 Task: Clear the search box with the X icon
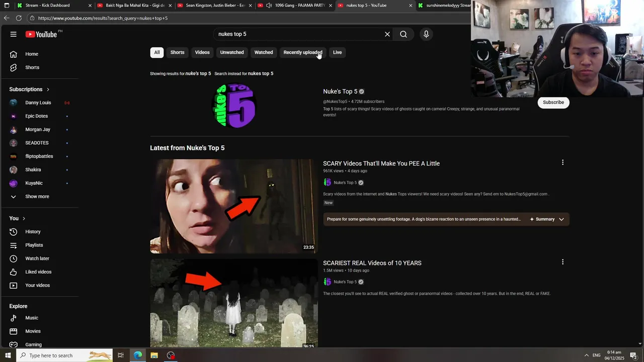[387, 34]
